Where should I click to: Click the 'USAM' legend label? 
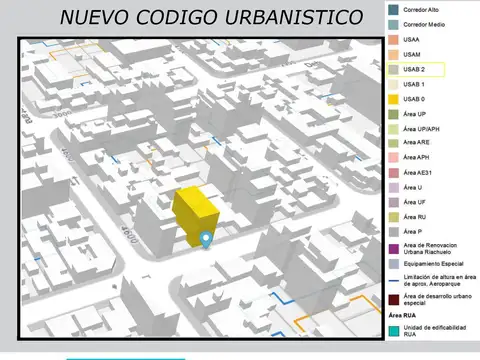[412, 55]
